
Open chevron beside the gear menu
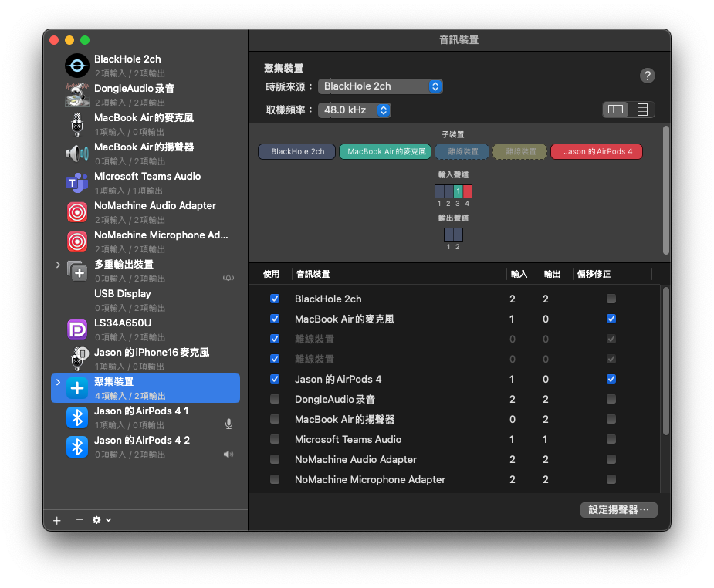pos(108,520)
